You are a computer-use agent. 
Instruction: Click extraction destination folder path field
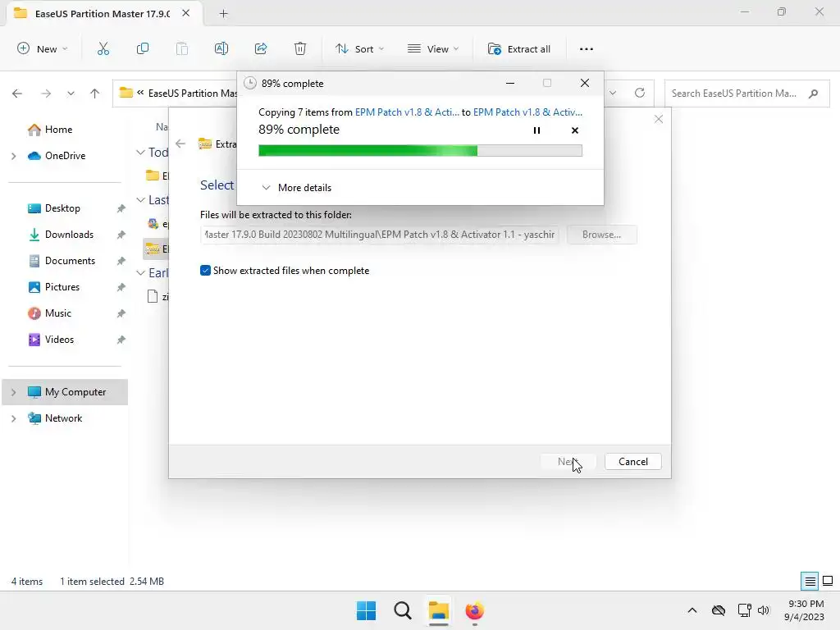[380, 235]
